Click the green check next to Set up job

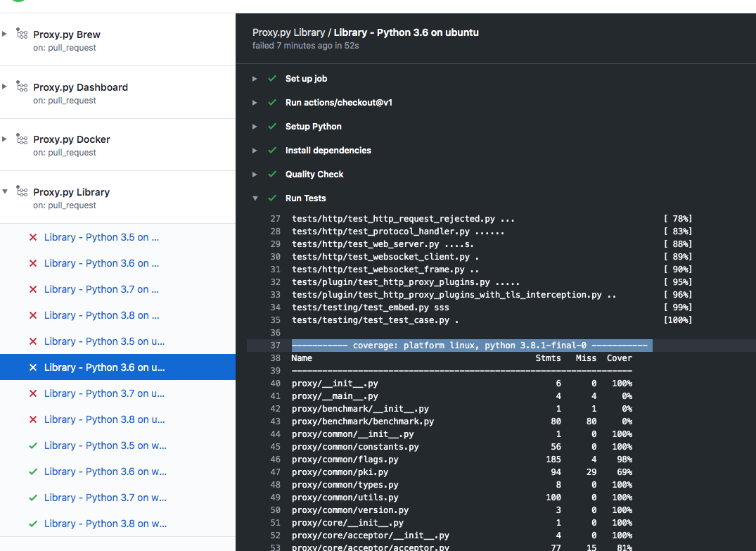(x=272, y=78)
